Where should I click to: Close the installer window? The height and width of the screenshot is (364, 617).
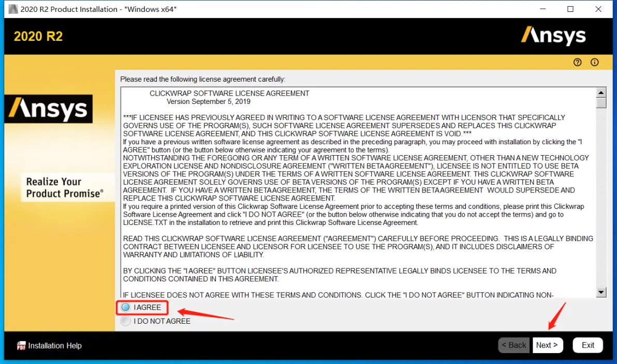pyautogui.click(x=598, y=9)
